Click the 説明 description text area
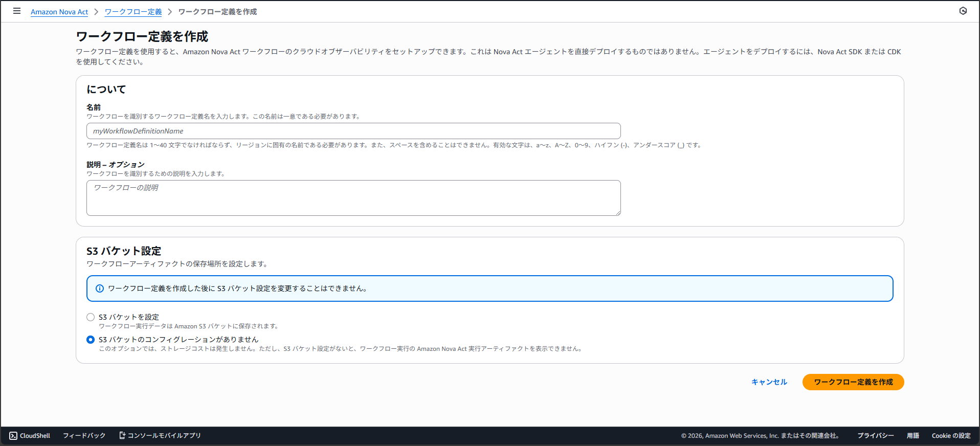The height and width of the screenshot is (446, 980). [x=353, y=198]
